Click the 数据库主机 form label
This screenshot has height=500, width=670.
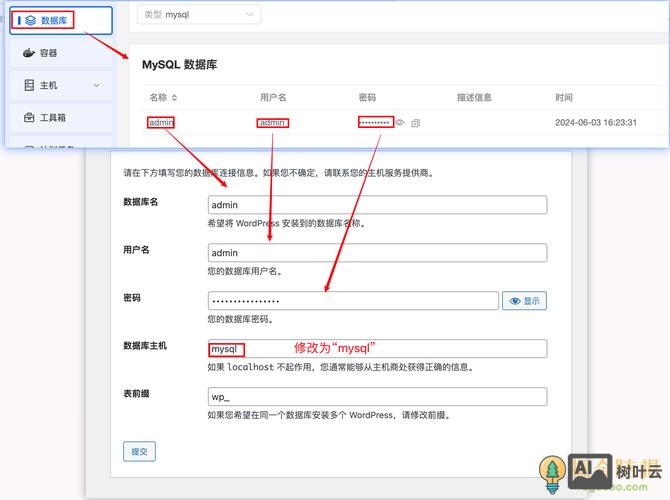(x=145, y=345)
